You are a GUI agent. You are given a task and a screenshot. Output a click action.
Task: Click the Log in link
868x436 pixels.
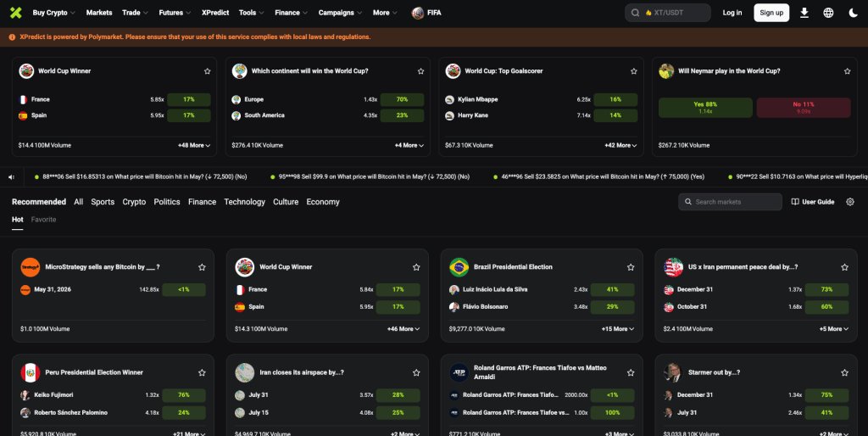click(x=732, y=13)
